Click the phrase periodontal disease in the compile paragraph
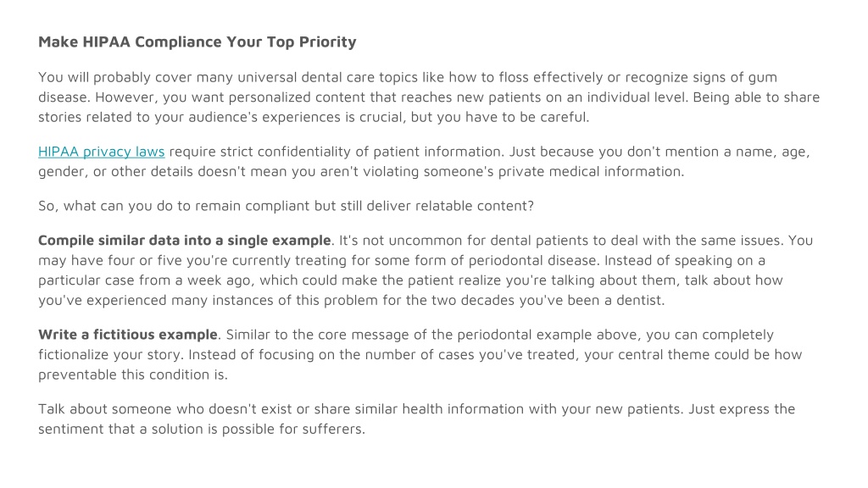 pos(534,261)
